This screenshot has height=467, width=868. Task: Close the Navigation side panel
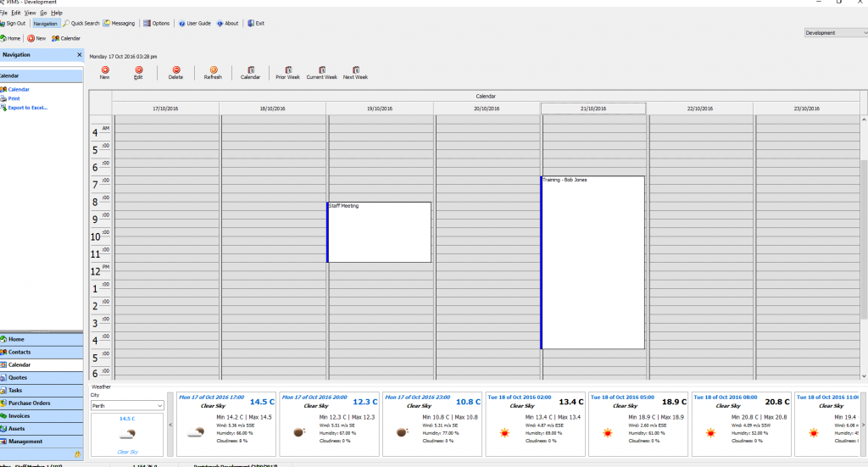tap(80, 55)
